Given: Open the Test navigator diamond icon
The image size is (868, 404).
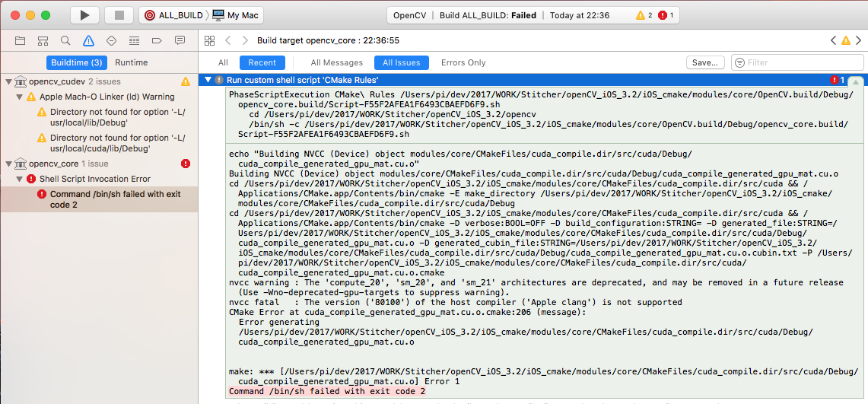Looking at the screenshot, I should click(111, 40).
